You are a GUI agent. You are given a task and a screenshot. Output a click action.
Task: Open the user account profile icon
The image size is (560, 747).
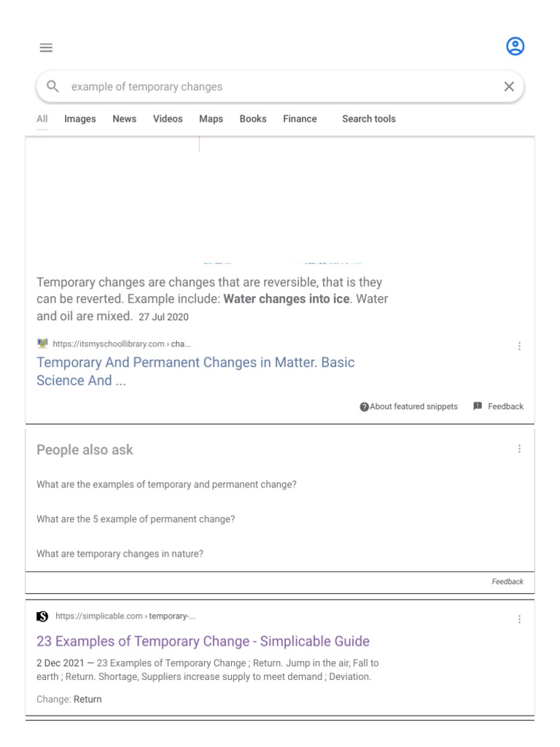point(515,47)
